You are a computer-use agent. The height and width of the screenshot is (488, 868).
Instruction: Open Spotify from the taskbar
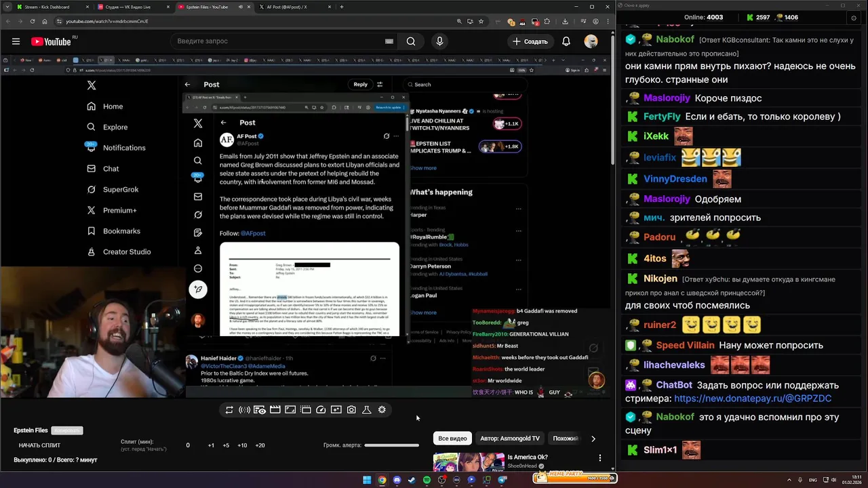point(427,480)
